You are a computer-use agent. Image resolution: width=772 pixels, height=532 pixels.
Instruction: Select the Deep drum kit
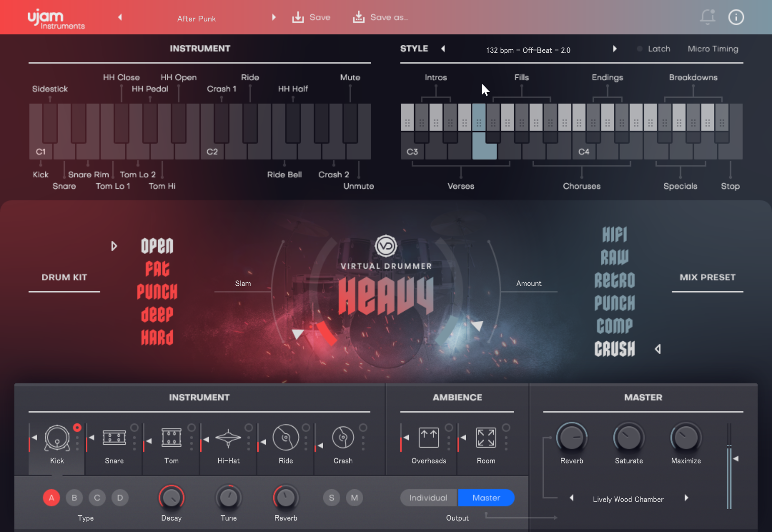(x=157, y=315)
